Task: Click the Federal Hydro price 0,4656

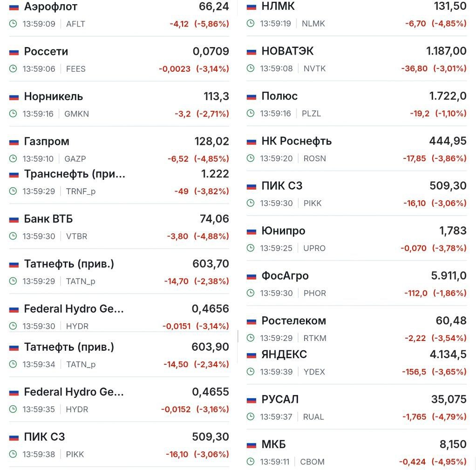Action: 211,309
